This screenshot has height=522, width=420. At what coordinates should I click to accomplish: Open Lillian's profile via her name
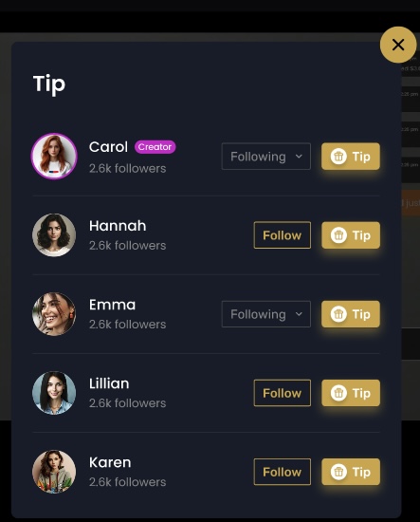pos(109,383)
